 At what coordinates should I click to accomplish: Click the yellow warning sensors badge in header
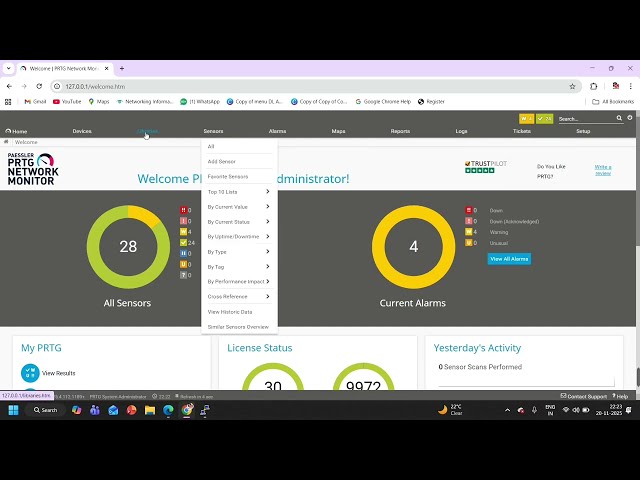pos(526,118)
